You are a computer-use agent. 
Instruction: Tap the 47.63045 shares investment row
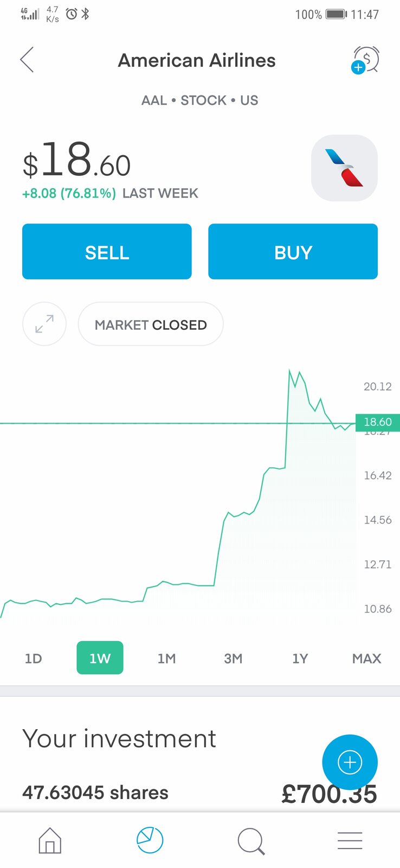click(95, 793)
